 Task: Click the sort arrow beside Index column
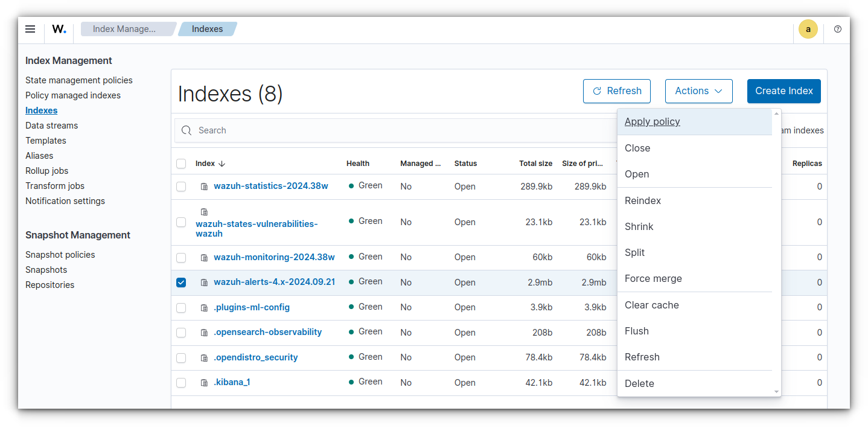[x=222, y=164]
